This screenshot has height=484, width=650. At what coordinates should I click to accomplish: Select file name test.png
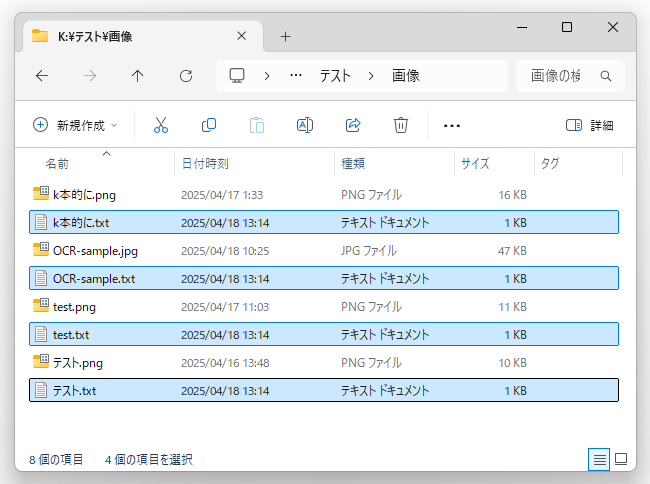tap(74, 307)
